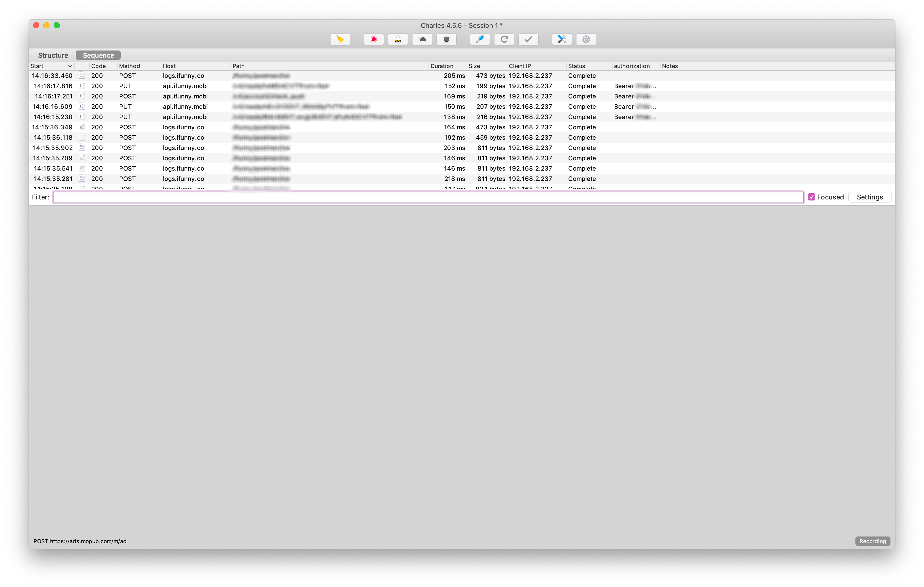Toggle SSL proxying padlock icon
The image size is (924, 587).
point(398,39)
